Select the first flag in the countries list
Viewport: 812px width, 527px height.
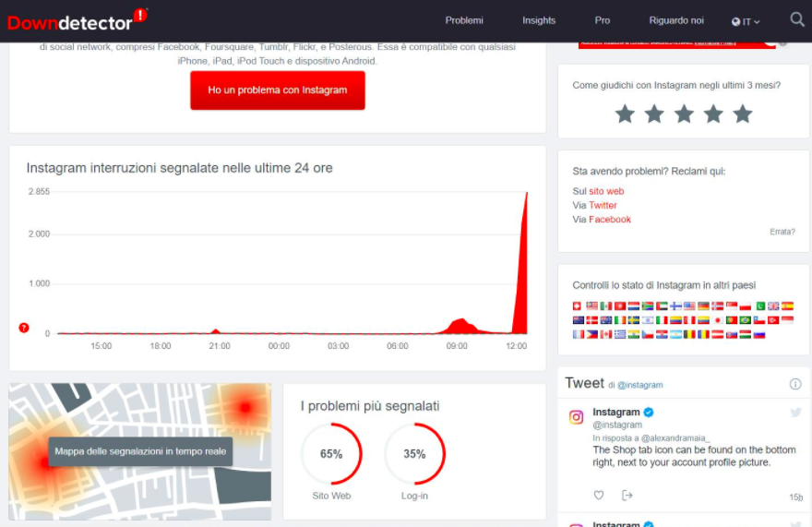[x=577, y=306]
